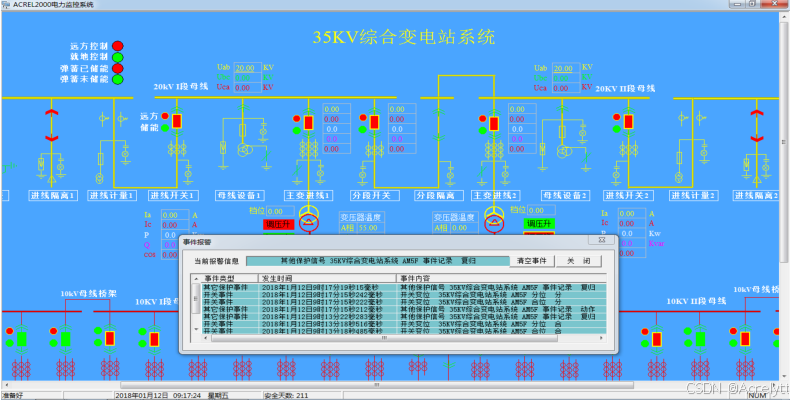Click the 弹簧已储能 red indicator lamp
The height and width of the screenshot is (402, 793).
[x=117, y=68]
